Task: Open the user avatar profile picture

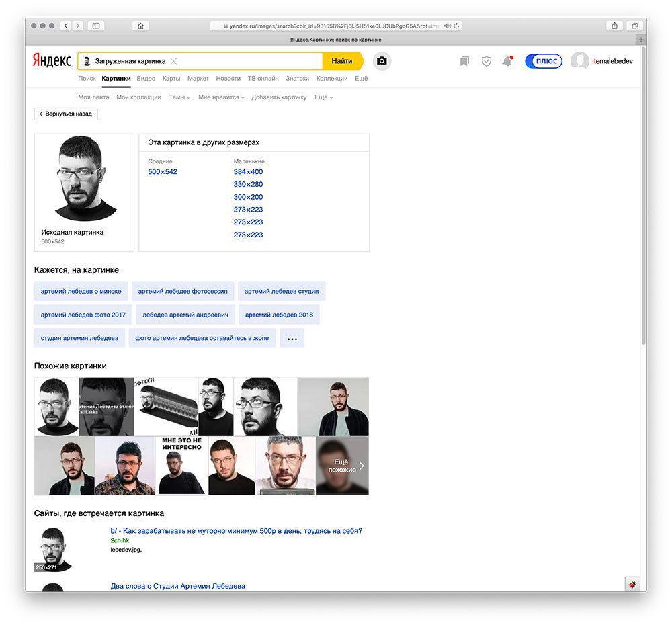Action: click(580, 61)
